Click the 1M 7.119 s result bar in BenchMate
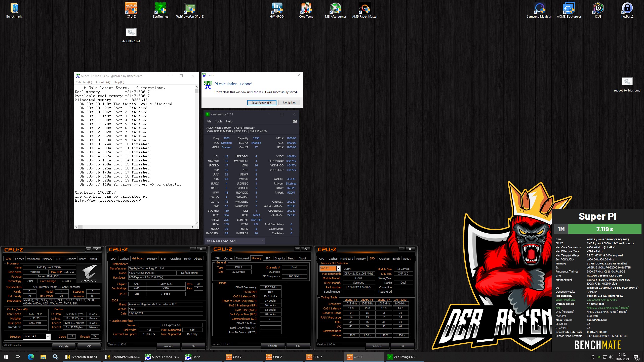This screenshot has width=644, height=362. point(598,229)
